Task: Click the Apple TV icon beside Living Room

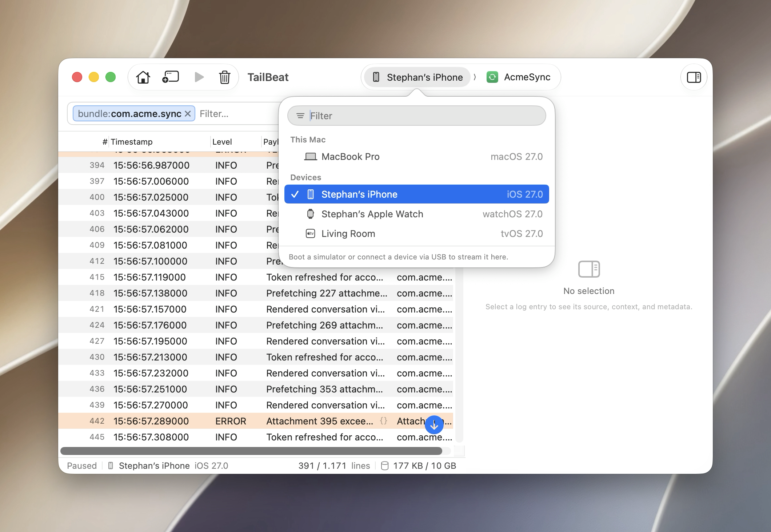Action: pyautogui.click(x=310, y=234)
